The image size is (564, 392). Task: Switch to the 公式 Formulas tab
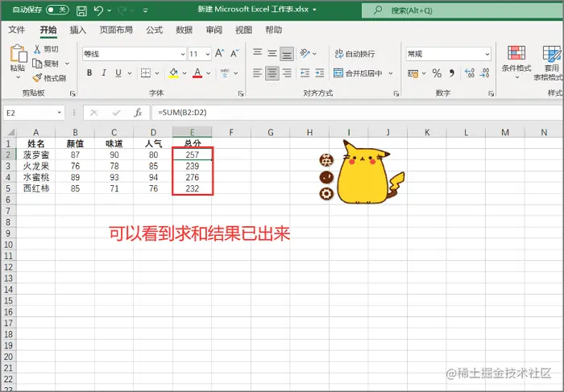pyautogui.click(x=155, y=30)
